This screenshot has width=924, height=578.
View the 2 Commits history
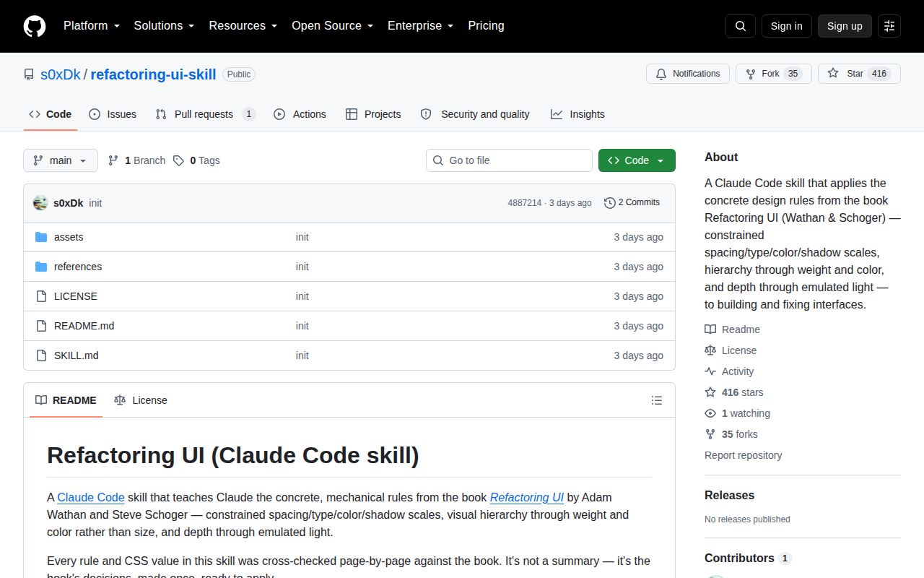pyautogui.click(x=632, y=202)
